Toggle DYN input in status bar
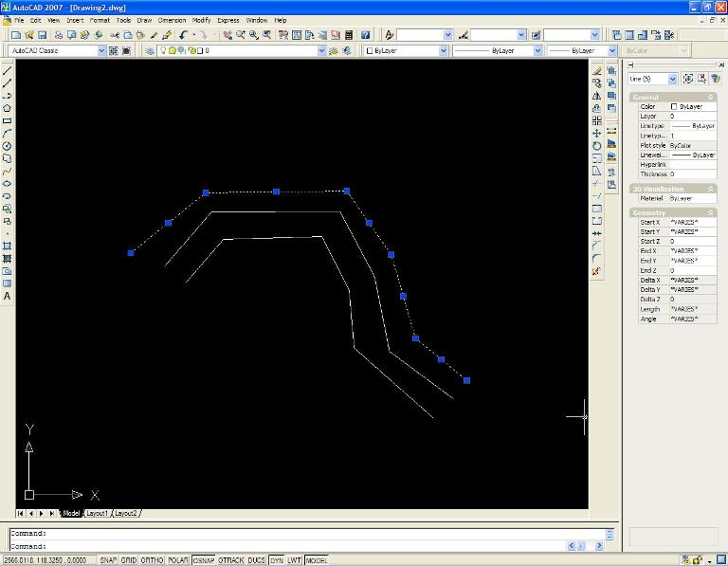728x566 pixels. [276, 560]
